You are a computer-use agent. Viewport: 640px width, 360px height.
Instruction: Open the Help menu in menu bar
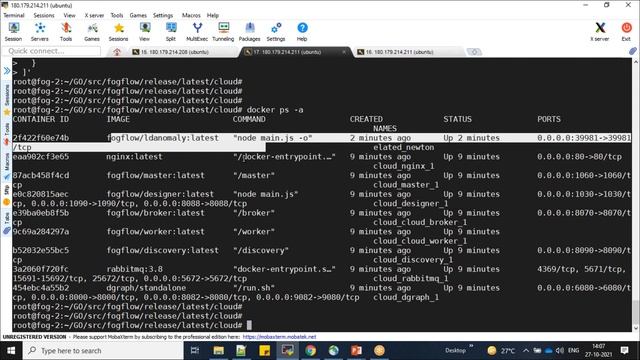[x=213, y=15]
